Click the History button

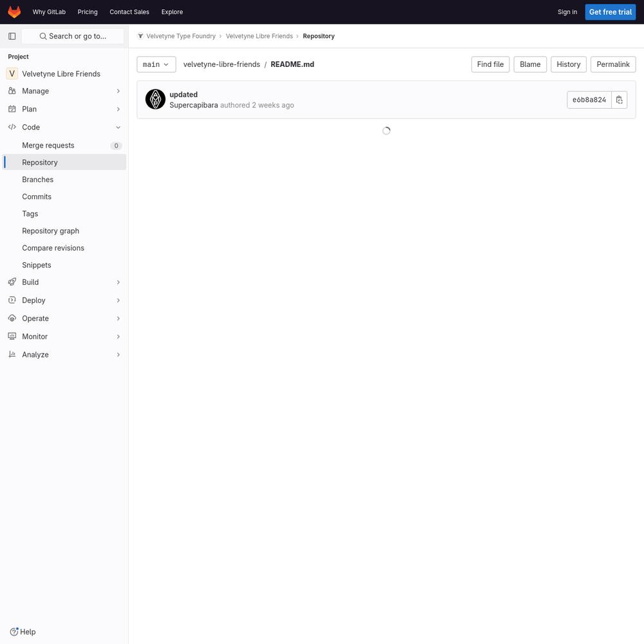click(x=568, y=64)
